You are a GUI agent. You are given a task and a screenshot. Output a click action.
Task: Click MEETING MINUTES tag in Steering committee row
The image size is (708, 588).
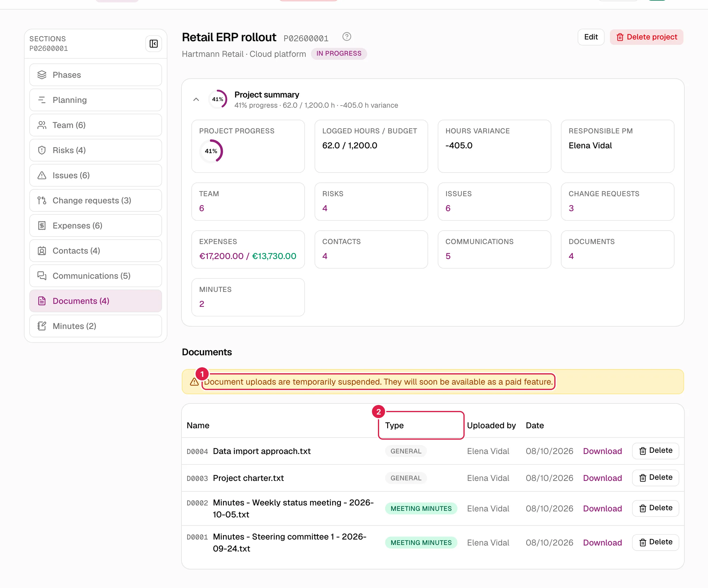click(421, 543)
